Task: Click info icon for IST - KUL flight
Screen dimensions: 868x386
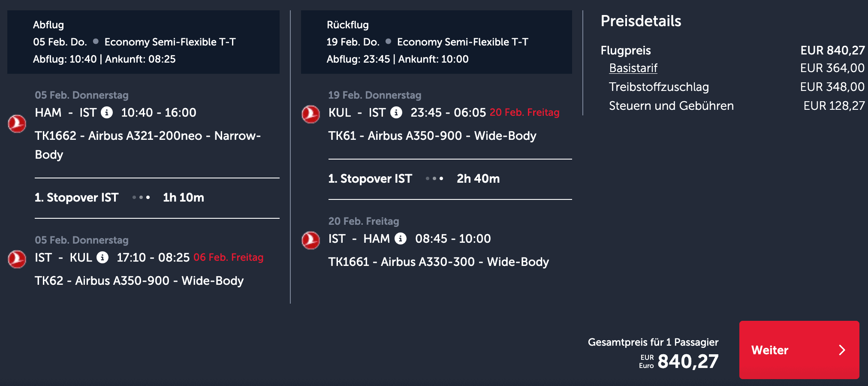Action: 102,257
